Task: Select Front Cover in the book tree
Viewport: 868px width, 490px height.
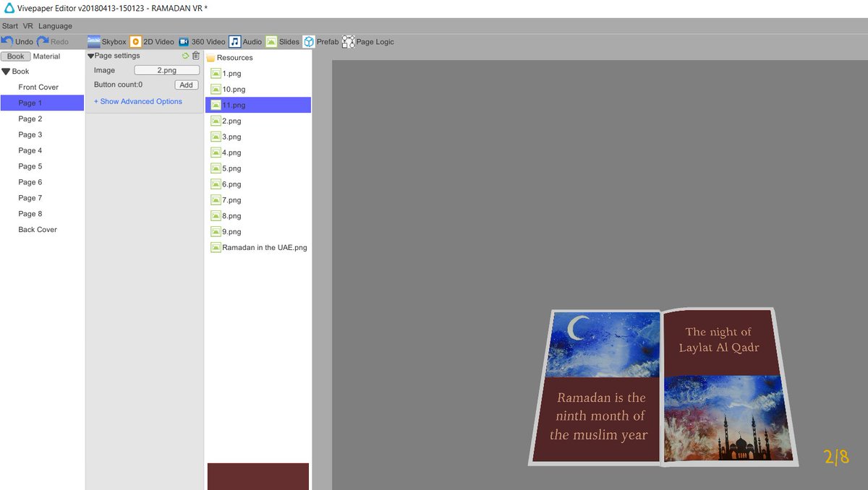Action: [x=42, y=87]
